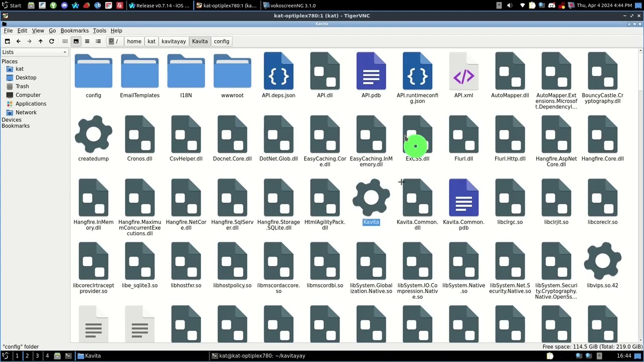Open the Tools menu
The height and width of the screenshot is (362, 644).
(x=99, y=31)
